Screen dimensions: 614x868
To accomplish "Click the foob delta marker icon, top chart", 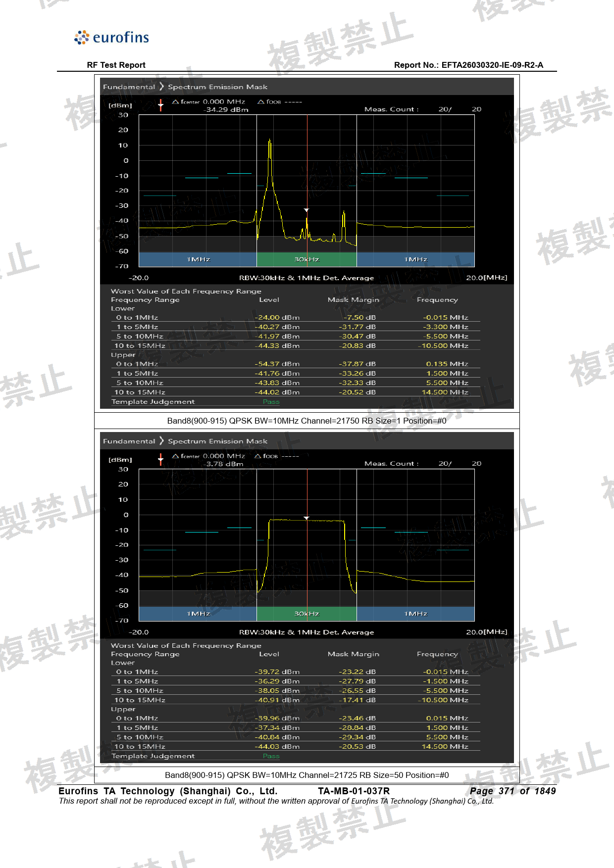I will click(261, 102).
